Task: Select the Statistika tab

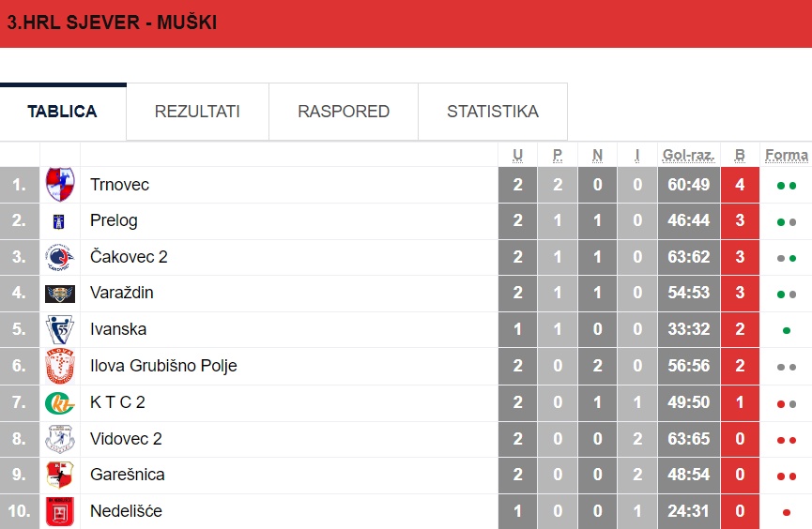Action: (493, 112)
